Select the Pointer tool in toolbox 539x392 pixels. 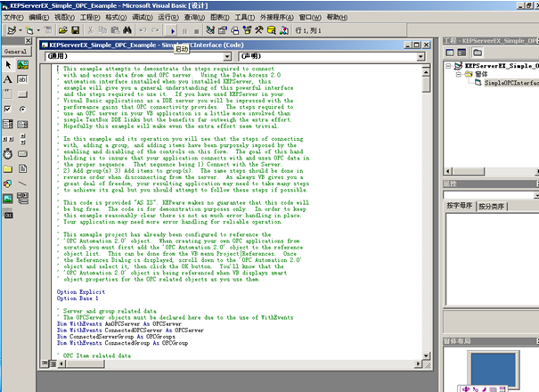point(8,64)
